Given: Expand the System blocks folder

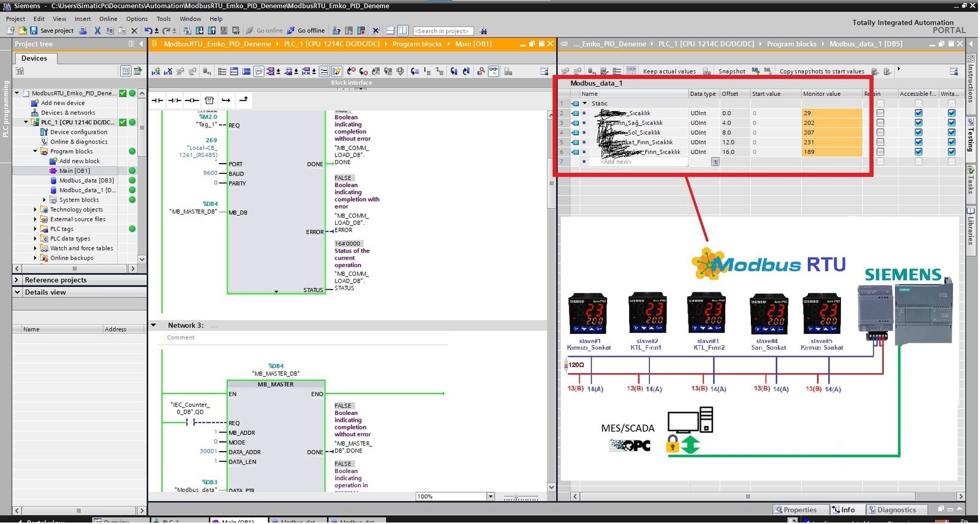Looking at the screenshot, I should [x=44, y=200].
